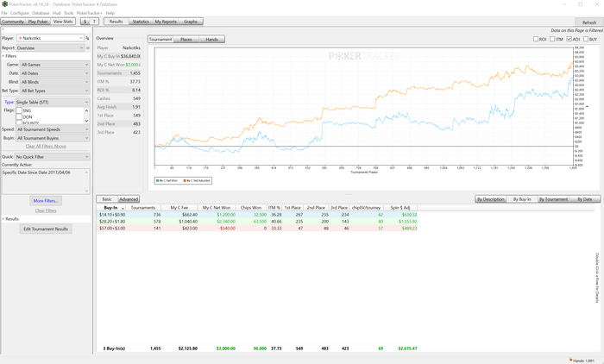This screenshot has width=604, height=364.
Task: Open the Player dropdown
Action: [x=50, y=38]
